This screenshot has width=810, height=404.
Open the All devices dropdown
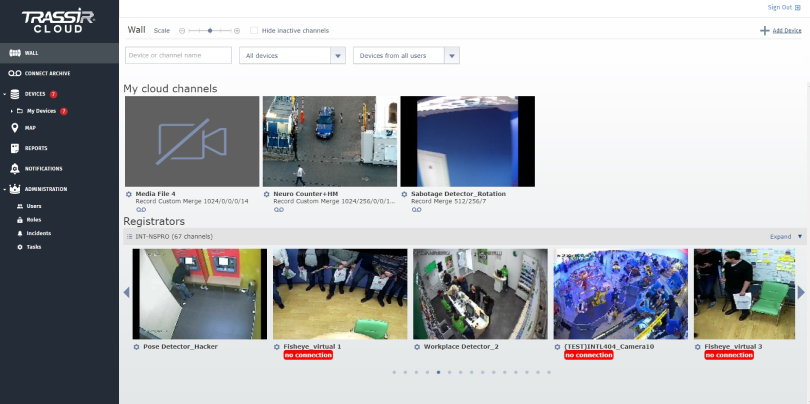(x=292, y=56)
